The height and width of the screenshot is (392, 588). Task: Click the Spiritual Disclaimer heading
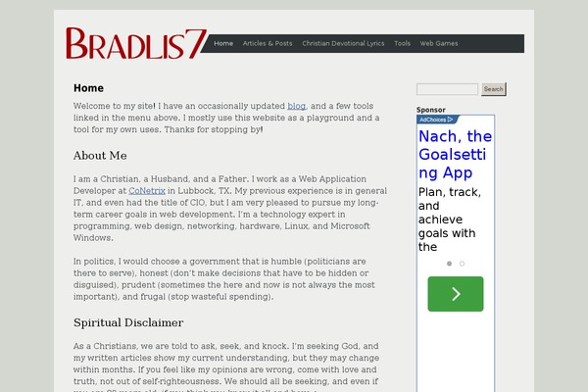(x=128, y=322)
